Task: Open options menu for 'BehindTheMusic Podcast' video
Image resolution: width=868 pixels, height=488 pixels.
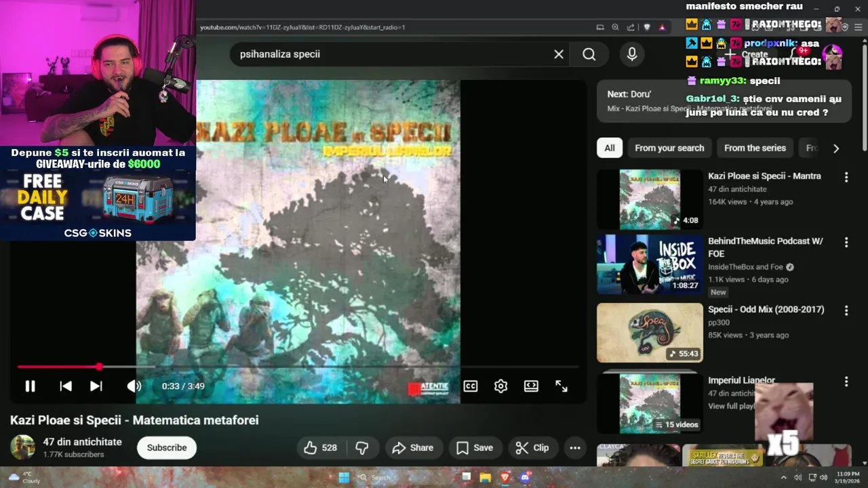Action: 846,243
